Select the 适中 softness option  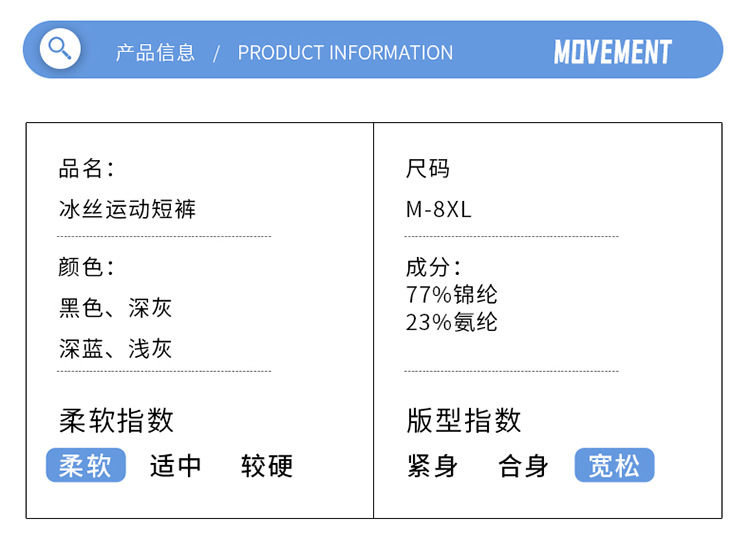point(176,466)
